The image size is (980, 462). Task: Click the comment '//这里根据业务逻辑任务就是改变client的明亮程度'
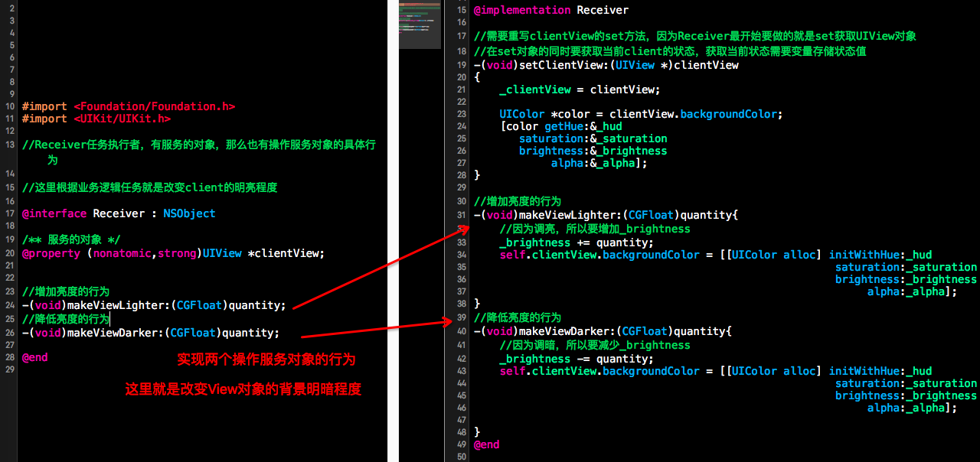(x=149, y=187)
